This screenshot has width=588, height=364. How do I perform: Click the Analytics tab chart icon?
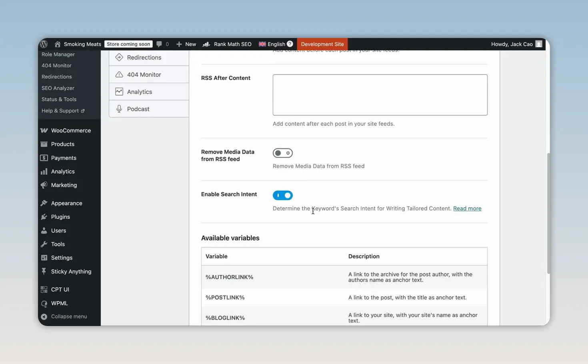tap(119, 92)
